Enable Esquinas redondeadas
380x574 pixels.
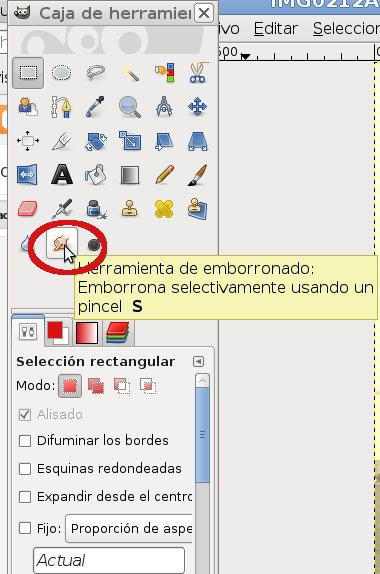(x=25, y=469)
